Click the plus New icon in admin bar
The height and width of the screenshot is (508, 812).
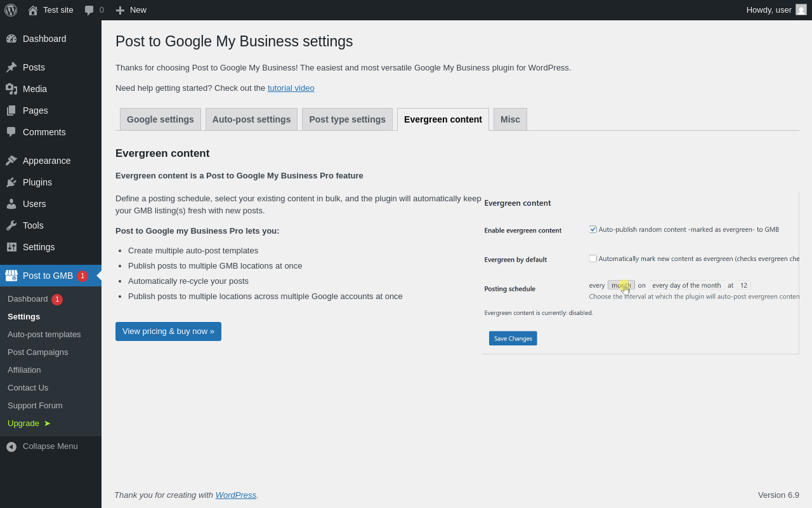tap(120, 10)
